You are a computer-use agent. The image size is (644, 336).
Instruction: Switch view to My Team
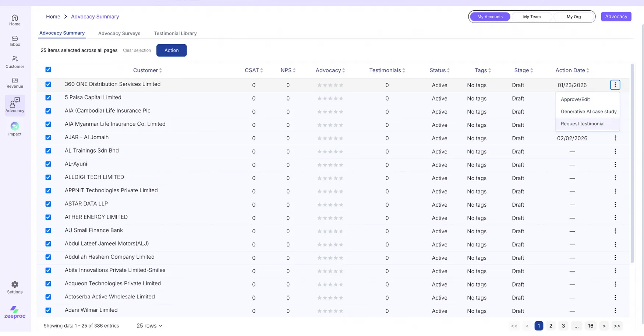click(531, 17)
